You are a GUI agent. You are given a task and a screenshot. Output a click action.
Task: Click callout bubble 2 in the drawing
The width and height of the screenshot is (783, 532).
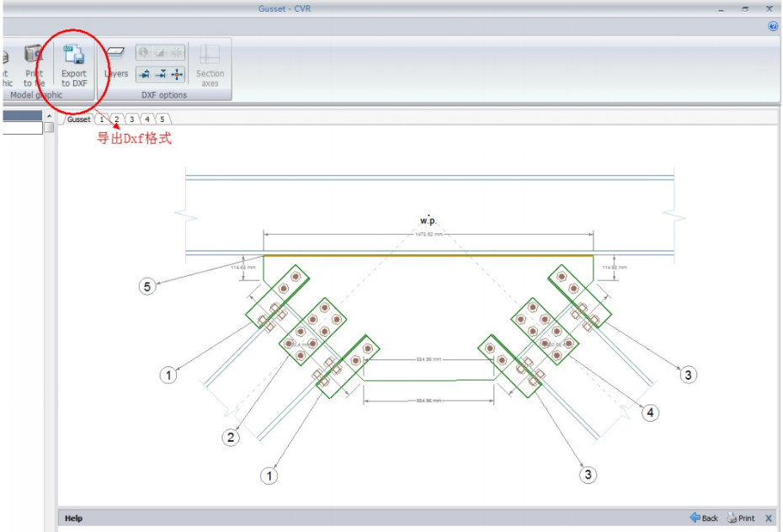[231, 438]
